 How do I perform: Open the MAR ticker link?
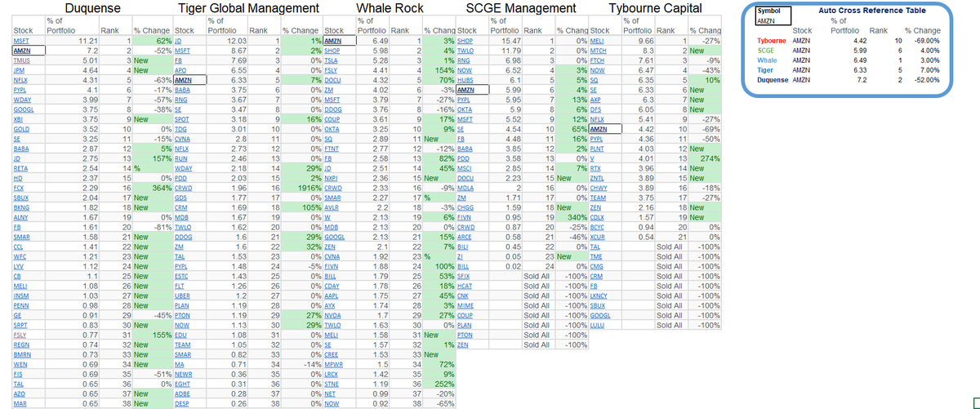click(20, 404)
